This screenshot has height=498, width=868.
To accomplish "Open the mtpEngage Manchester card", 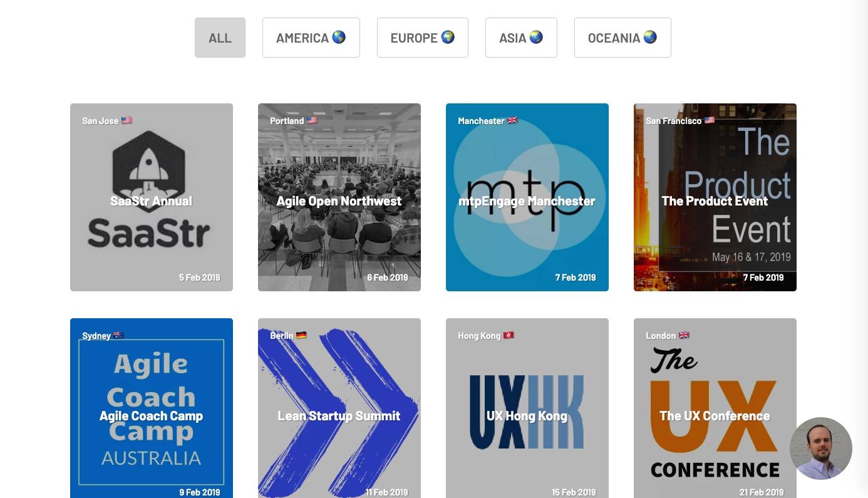I will [527, 197].
